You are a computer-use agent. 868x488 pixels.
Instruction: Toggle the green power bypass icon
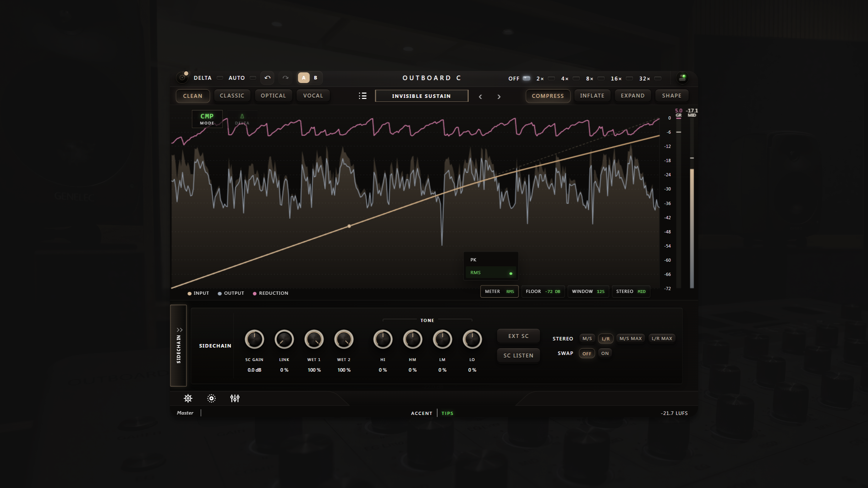pos(682,78)
